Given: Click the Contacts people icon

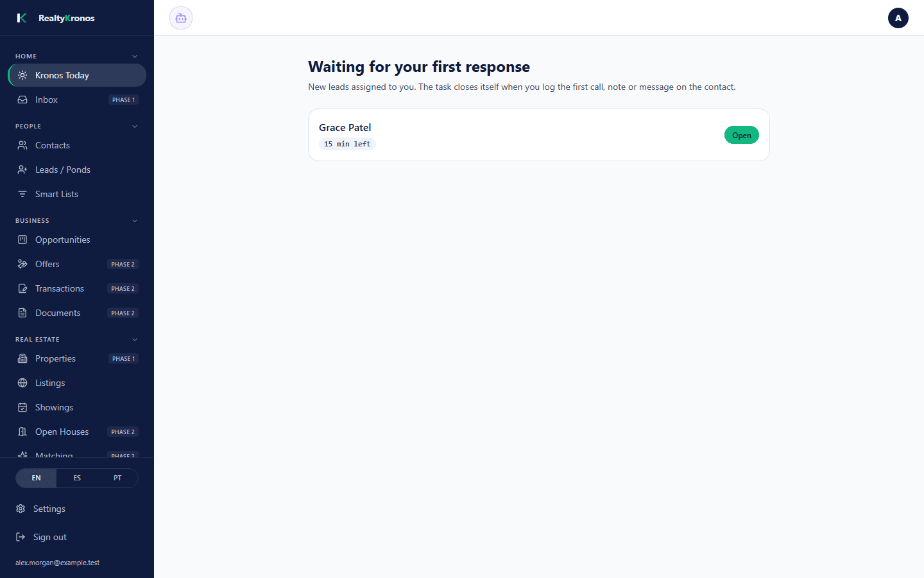Looking at the screenshot, I should 22,145.
